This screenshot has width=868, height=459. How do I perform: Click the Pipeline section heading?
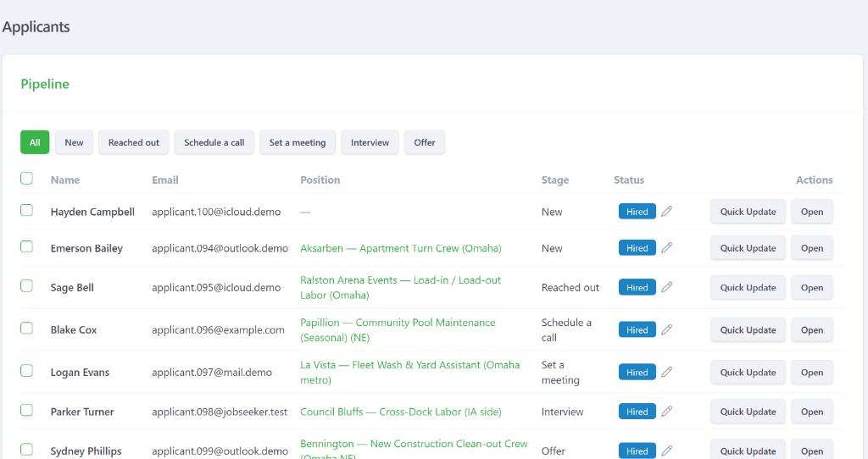[45, 84]
